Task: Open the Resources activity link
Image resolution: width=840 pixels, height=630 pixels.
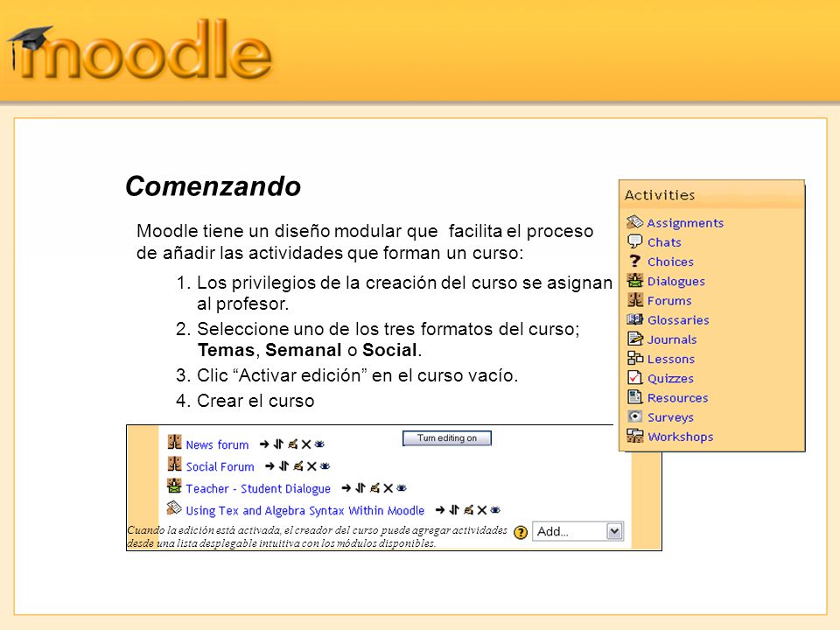Action: (x=677, y=397)
